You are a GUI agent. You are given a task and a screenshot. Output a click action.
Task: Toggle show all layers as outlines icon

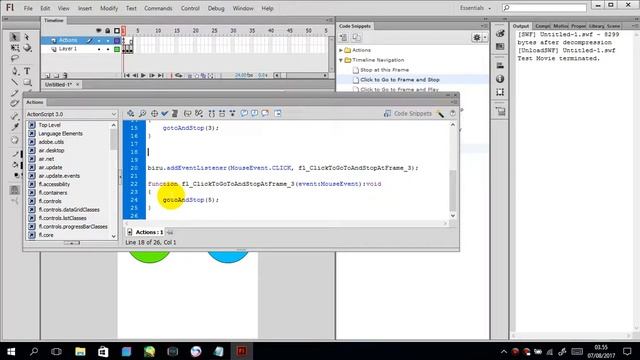click(117, 31)
